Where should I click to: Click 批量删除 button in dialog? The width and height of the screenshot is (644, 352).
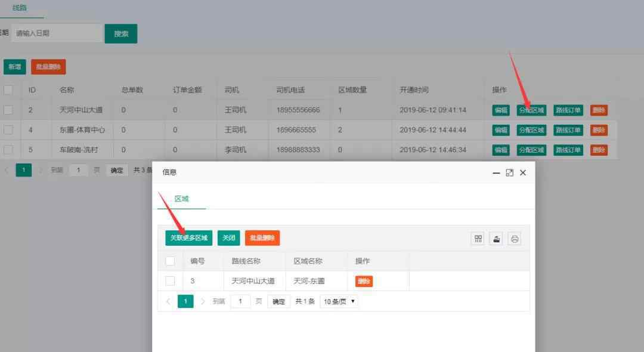pos(262,238)
